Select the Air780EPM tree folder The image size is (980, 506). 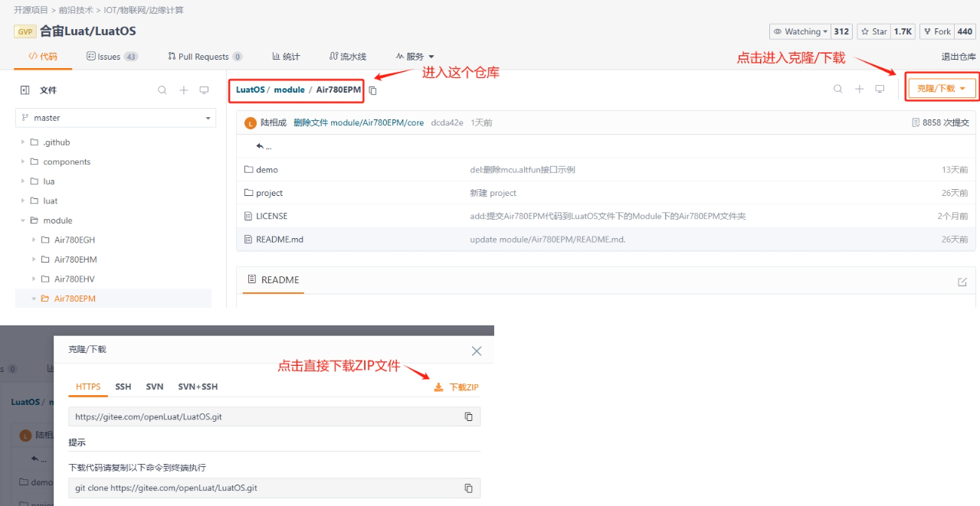click(x=74, y=299)
